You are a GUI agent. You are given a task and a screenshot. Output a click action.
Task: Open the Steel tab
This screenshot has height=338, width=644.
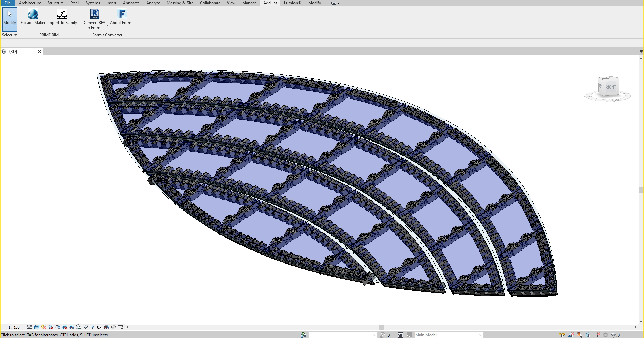pyautogui.click(x=74, y=3)
